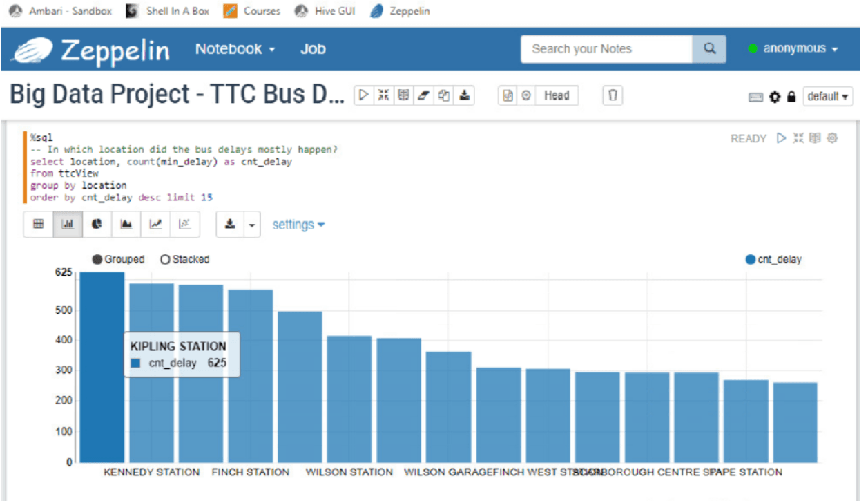This screenshot has width=868, height=501.
Task: Click the Head revision button
Action: click(556, 96)
